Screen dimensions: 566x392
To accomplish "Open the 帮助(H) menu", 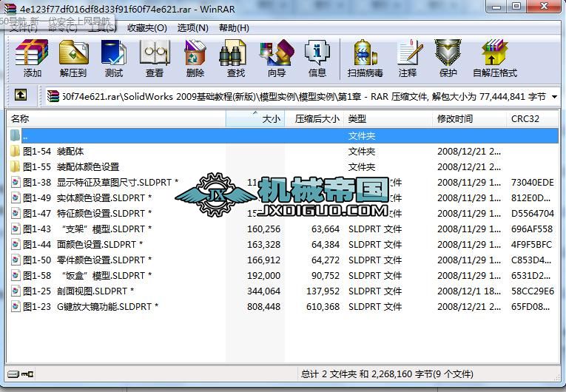I will pyautogui.click(x=234, y=28).
